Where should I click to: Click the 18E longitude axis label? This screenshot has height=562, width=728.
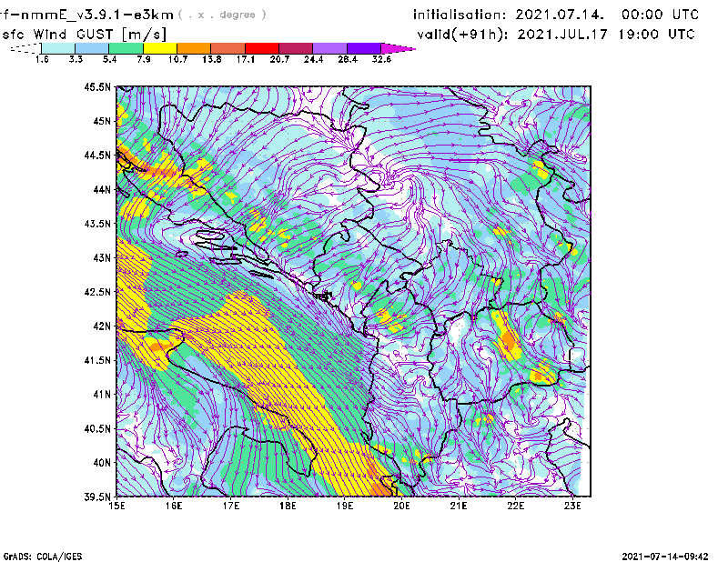[x=288, y=506]
